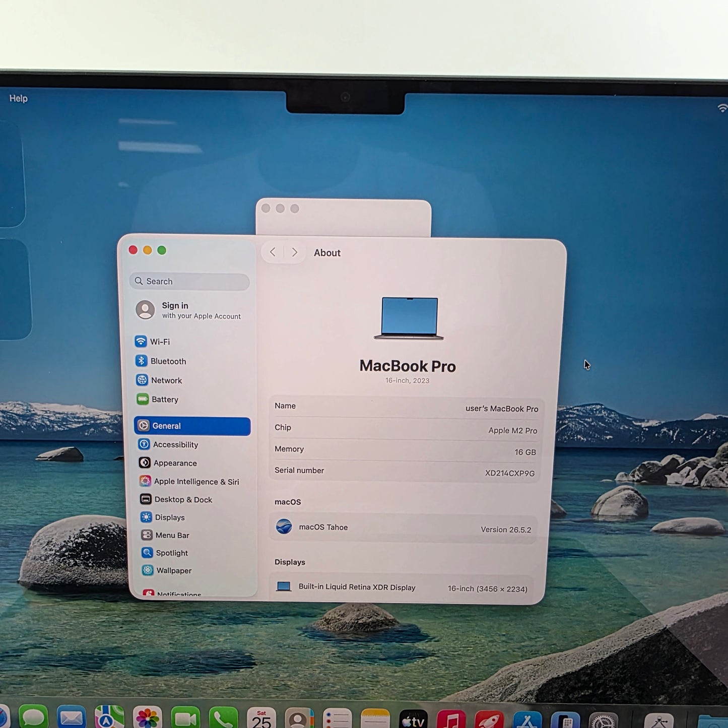Launch Apple TV from the Dock
This screenshot has width=728, height=728.
pyautogui.click(x=413, y=719)
